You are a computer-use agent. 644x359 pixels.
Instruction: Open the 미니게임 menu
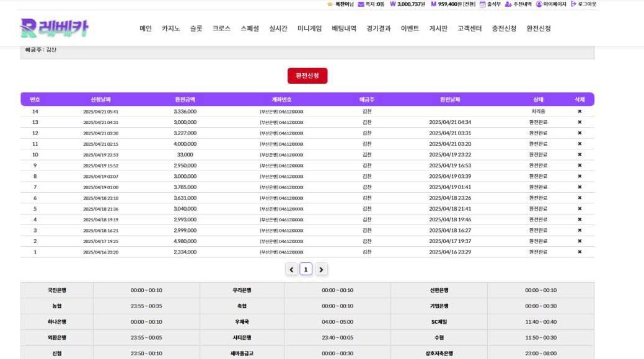[309, 29]
